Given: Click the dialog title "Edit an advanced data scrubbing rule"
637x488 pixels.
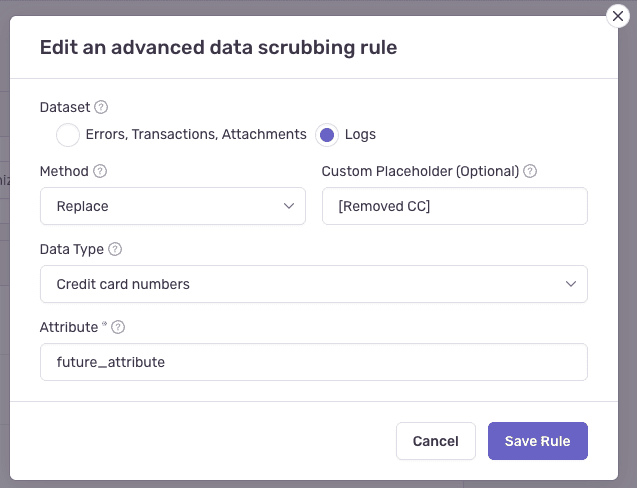Looking at the screenshot, I should point(218,46).
